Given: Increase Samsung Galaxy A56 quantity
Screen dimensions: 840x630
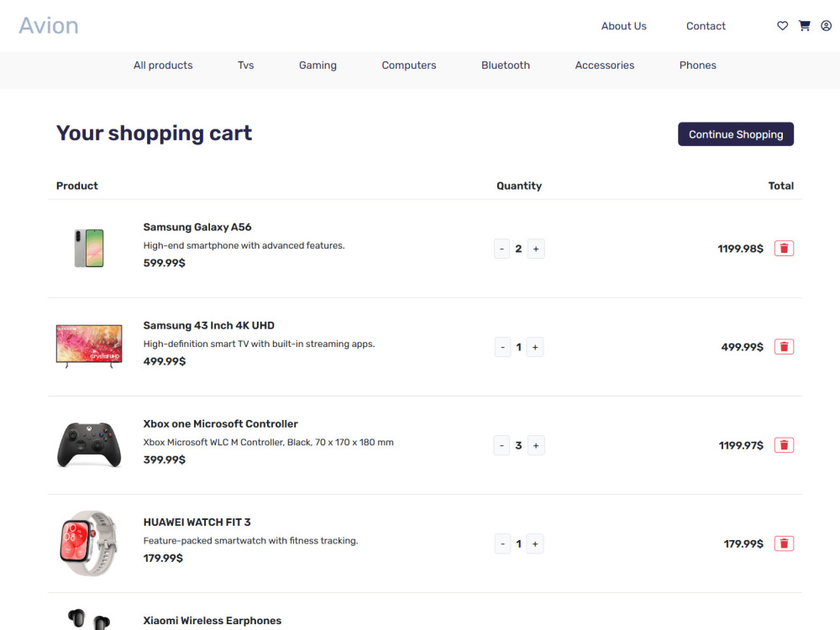Looking at the screenshot, I should [536, 249].
